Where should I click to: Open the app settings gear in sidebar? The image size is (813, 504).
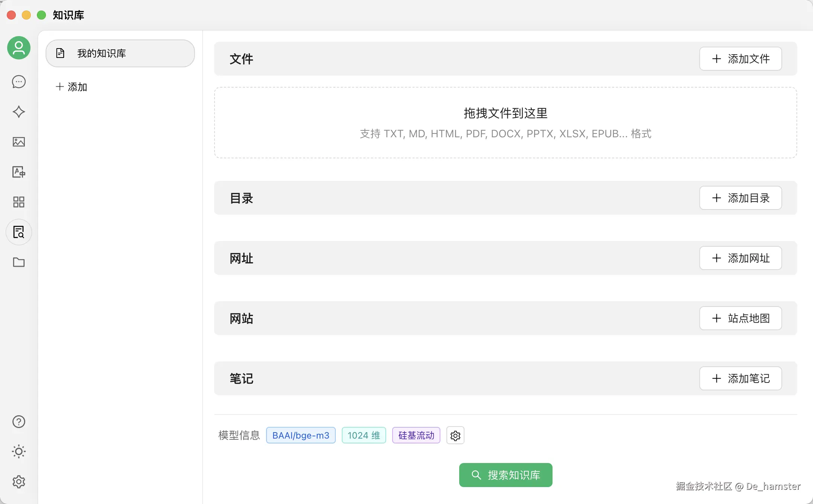(19, 481)
